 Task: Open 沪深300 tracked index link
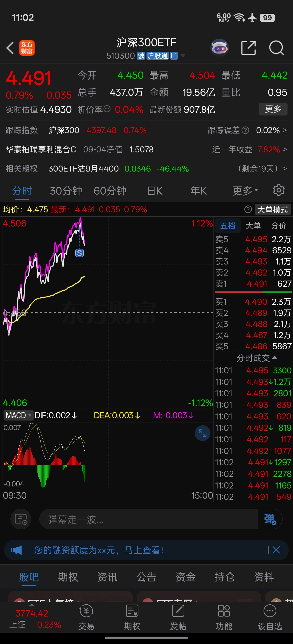pos(64,130)
